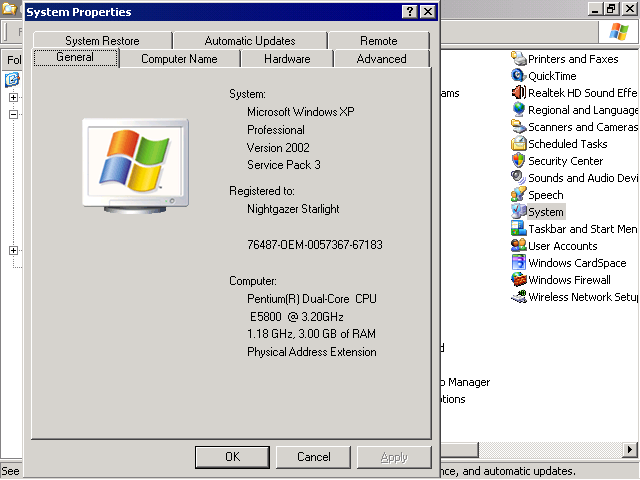The height and width of the screenshot is (480, 640).
Task: Switch to the Hardware tab
Action: point(287,59)
